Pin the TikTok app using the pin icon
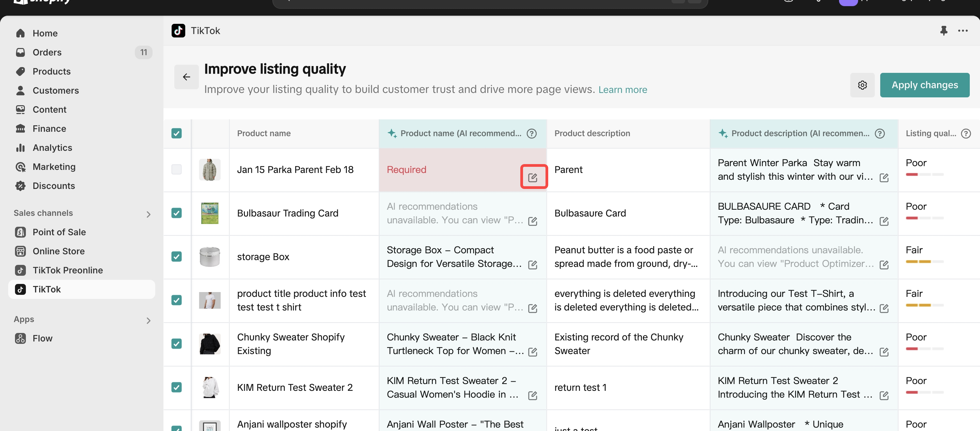This screenshot has width=980, height=431. 944,30
